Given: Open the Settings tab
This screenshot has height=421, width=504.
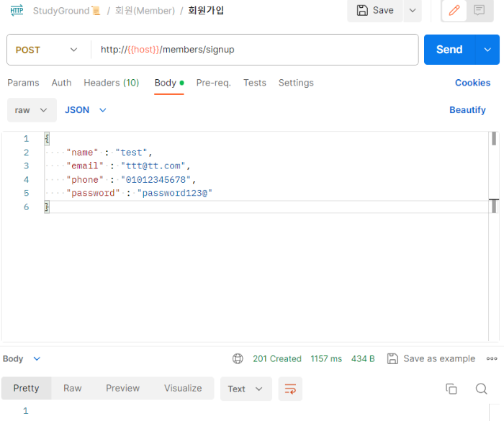Looking at the screenshot, I should [x=296, y=83].
